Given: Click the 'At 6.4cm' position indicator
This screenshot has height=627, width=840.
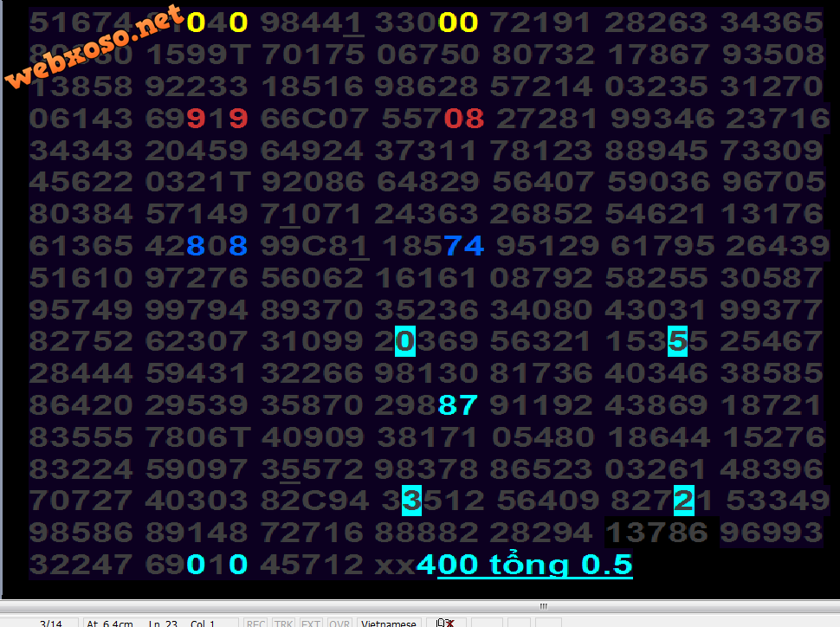Looking at the screenshot, I should pos(110,623).
